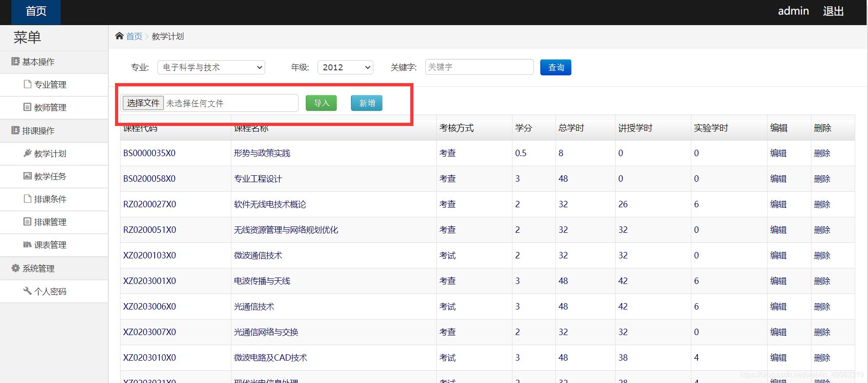Click the 选择文件 file chooser button
This screenshot has height=383, width=868.
coord(143,103)
